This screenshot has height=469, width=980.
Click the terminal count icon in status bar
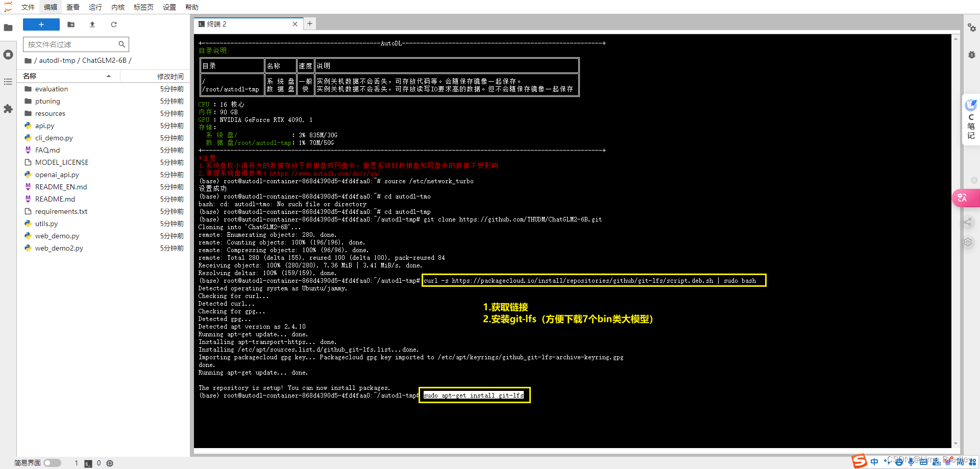(88, 463)
